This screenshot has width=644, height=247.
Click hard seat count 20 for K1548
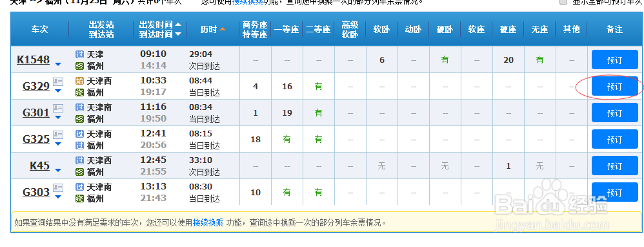[508, 60]
